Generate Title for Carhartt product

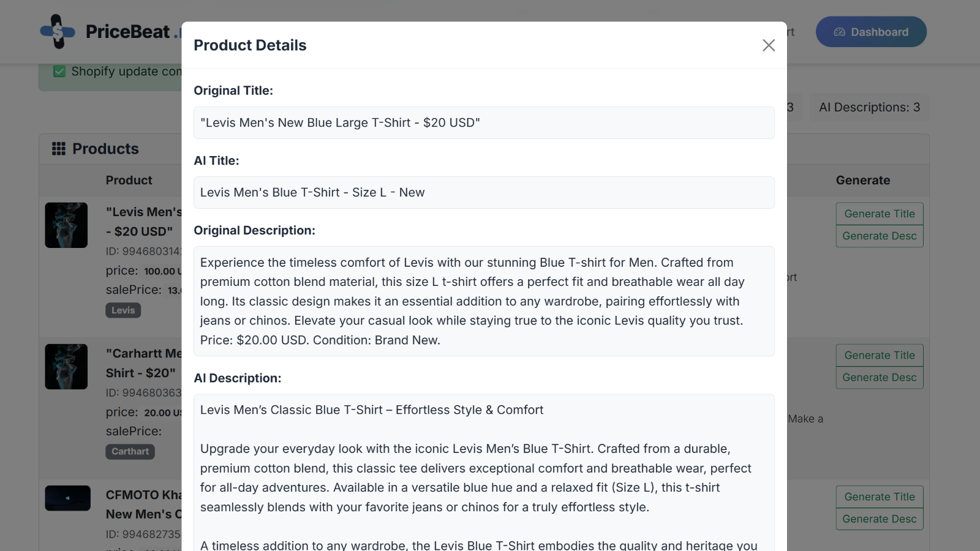point(879,355)
